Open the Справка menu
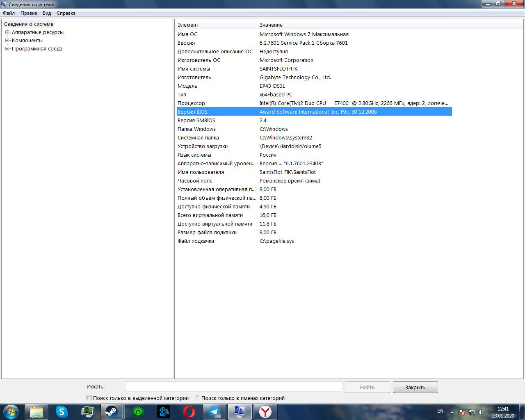Screen dimensions: 525x420 [x=66, y=13]
